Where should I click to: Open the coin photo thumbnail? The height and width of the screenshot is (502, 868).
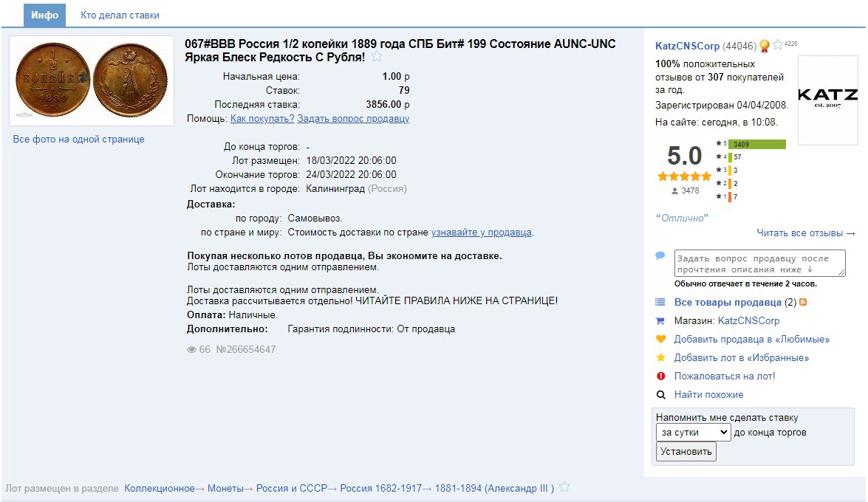(92, 80)
